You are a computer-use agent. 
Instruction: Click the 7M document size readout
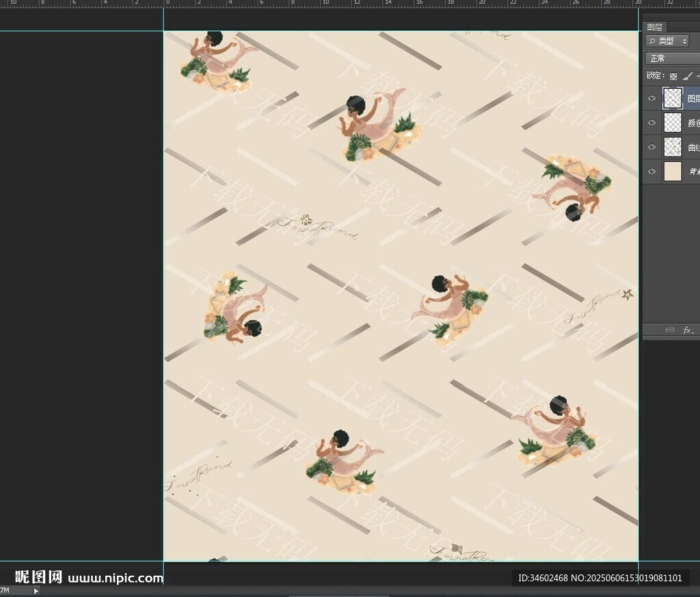[5, 590]
